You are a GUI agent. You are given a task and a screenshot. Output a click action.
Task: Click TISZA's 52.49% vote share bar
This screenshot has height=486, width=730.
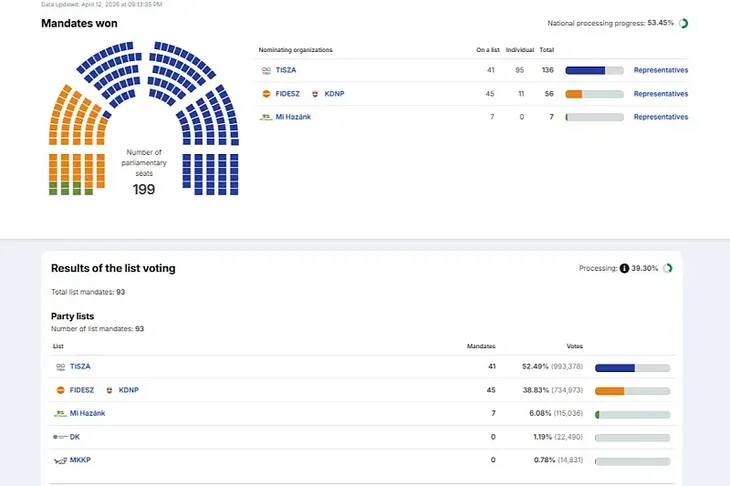[x=631, y=367]
